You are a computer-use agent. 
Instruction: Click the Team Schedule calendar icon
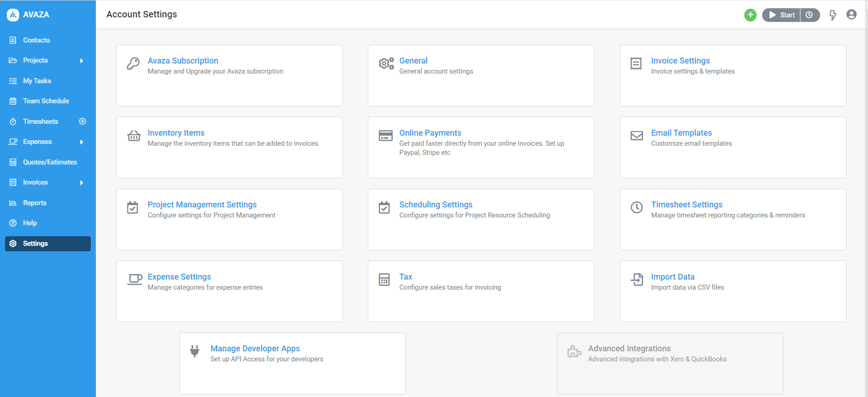(13, 101)
